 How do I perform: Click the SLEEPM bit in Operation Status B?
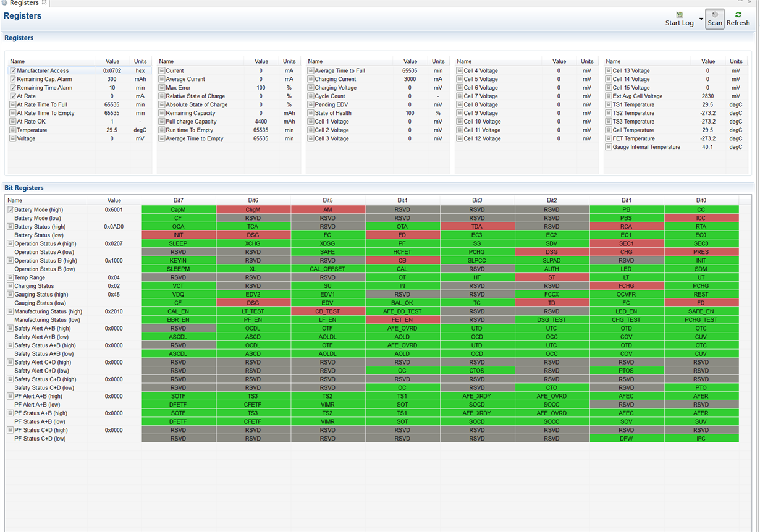pos(179,269)
